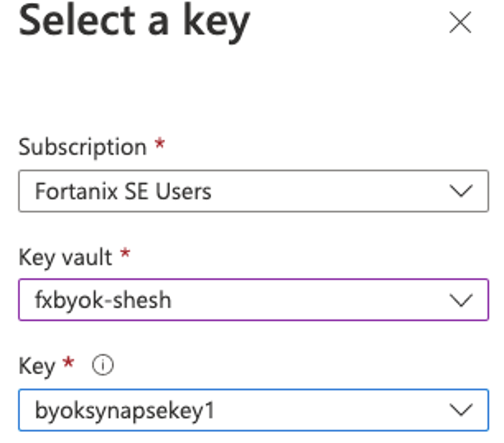The height and width of the screenshot is (443, 504).
Task: Open the byoksynapsekey1 key combo box
Action: [x=253, y=410]
